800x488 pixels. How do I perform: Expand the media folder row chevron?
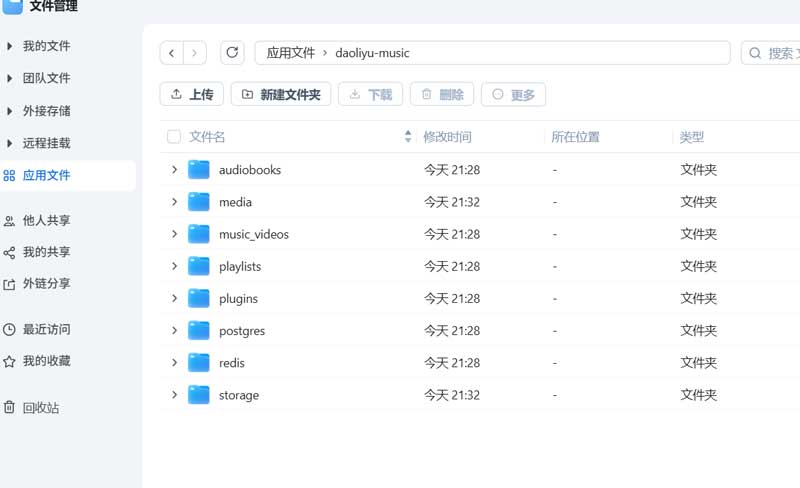click(x=174, y=202)
